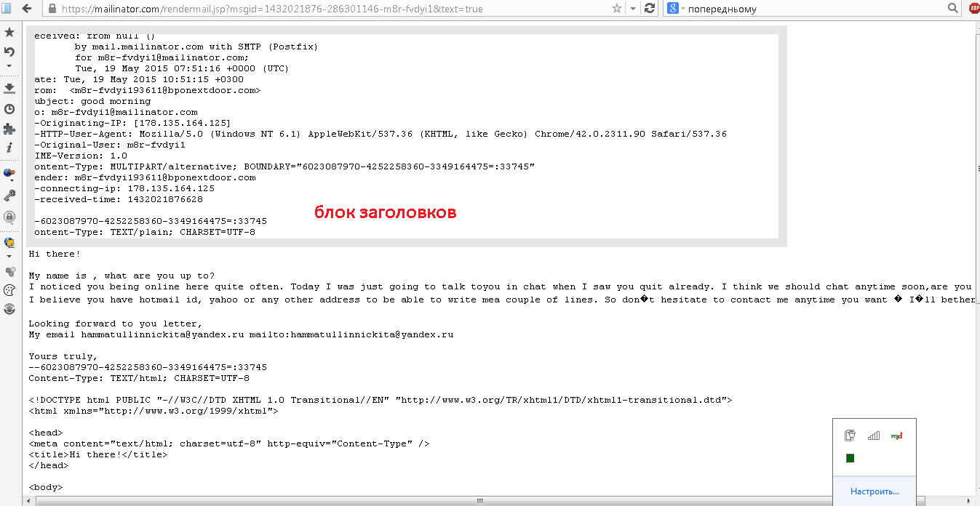Click the browser back arrow button
Viewport: 980px width, 506px height.
pos(27,9)
